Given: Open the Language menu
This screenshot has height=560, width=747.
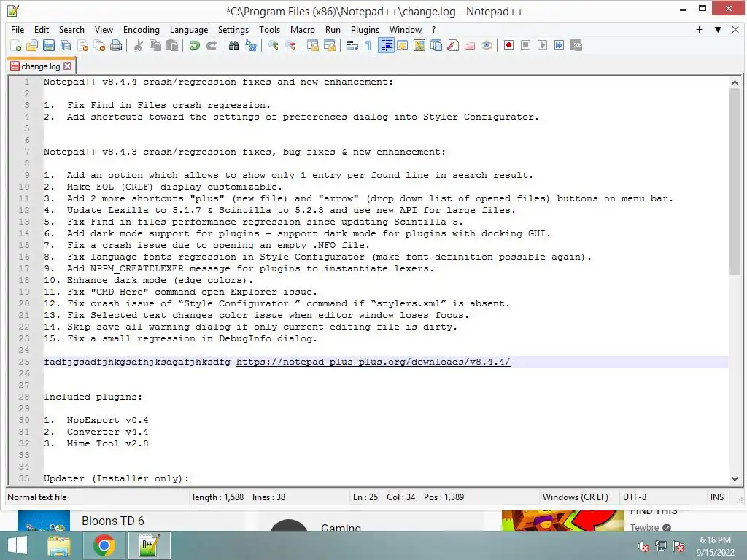Looking at the screenshot, I should pos(189,29).
